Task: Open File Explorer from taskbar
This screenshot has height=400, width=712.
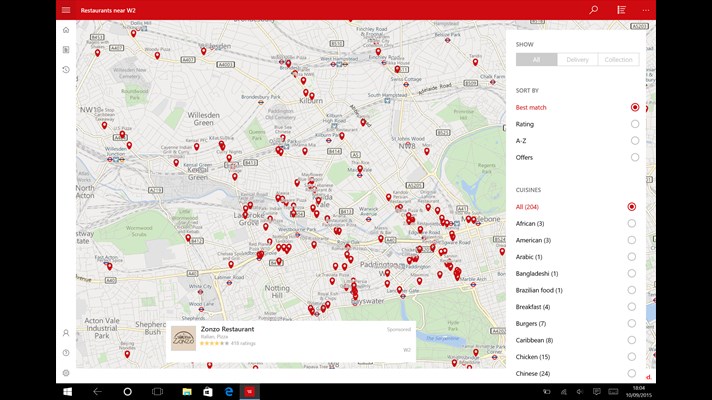Action: pyautogui.click(x=187, y=391)
